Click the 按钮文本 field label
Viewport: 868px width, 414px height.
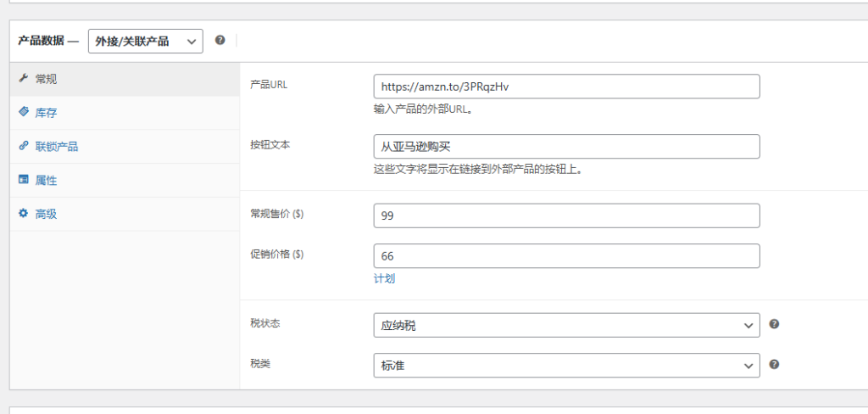(x=270, y=145)
